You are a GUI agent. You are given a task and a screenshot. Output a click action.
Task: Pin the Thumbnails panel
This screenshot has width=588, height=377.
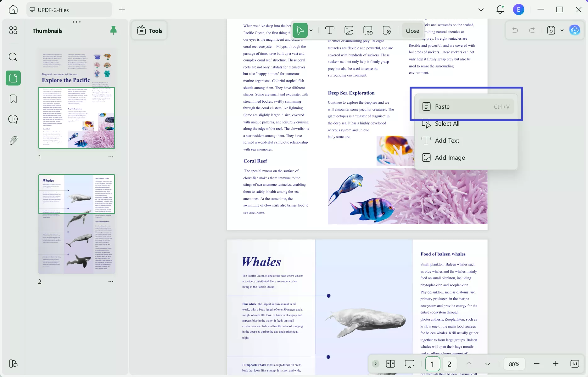tap(113, 30)
